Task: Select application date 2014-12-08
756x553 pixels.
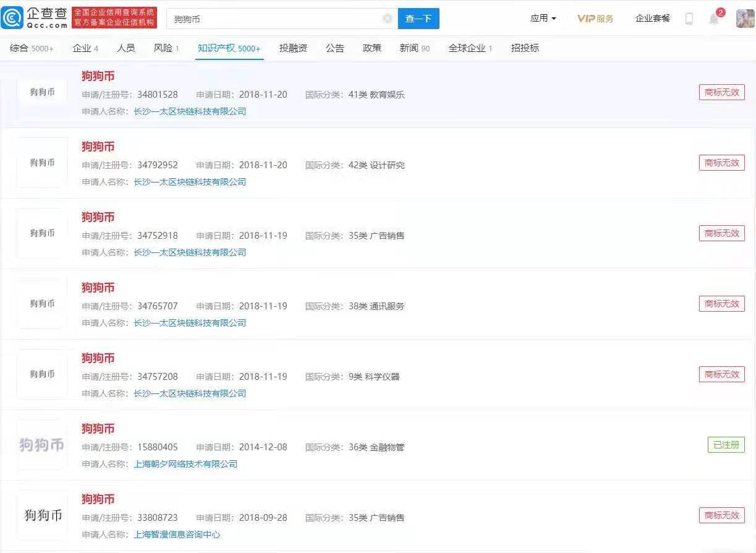Action: pyautogui.click(x=263, y=447)
